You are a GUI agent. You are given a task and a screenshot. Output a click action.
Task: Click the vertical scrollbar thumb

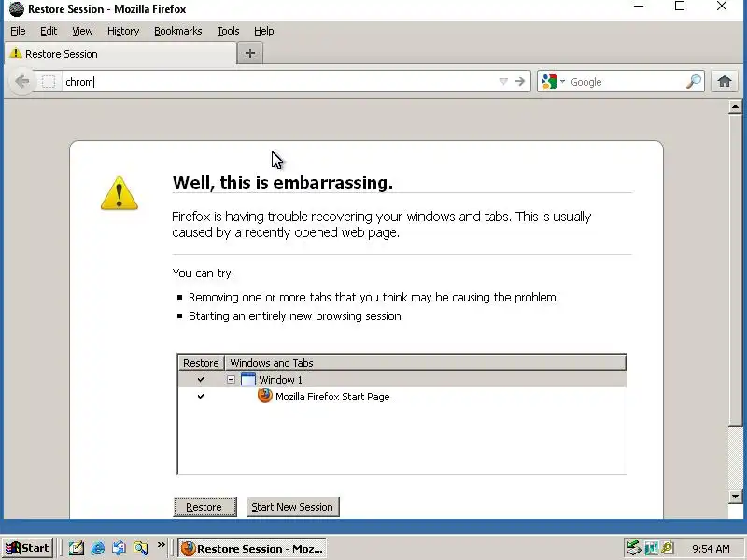point(735,270)
